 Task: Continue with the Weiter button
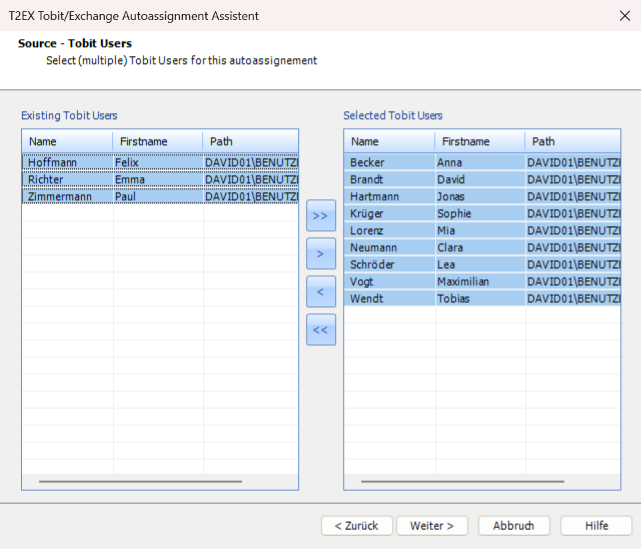click(x=432, y=526)
